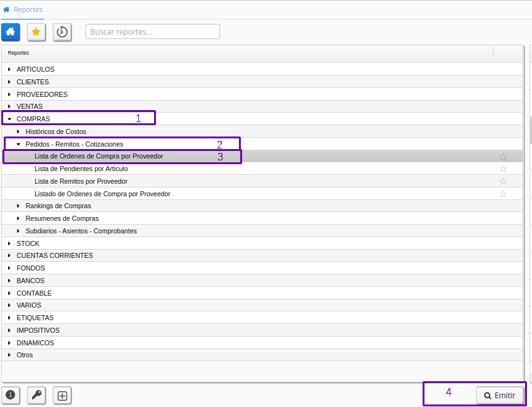Open recent reports history clock button
Image resolution: width=532 pixels, height=407 pixels.
click(x=62, y=32)
